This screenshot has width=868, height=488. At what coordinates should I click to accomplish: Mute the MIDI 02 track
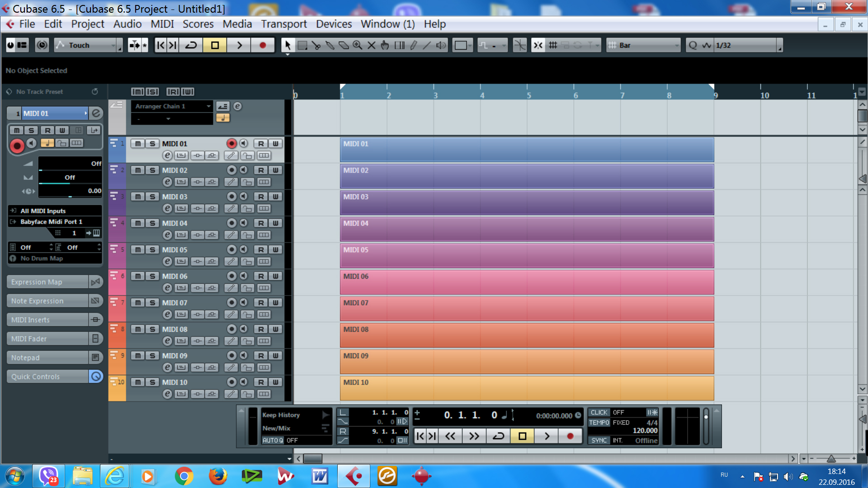(138, 170)
